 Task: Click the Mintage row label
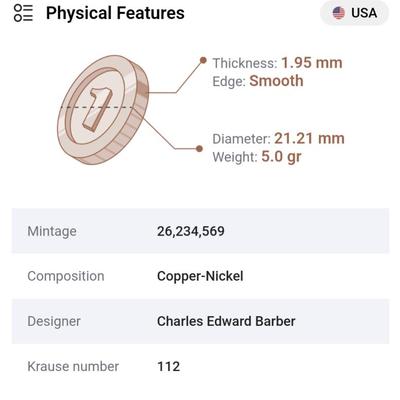(x=52, y=231)
